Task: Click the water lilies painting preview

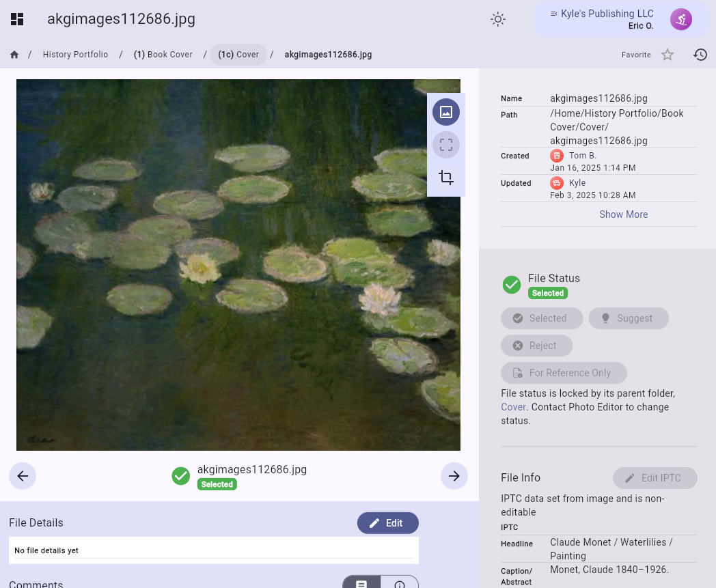Action: point(238,265)
